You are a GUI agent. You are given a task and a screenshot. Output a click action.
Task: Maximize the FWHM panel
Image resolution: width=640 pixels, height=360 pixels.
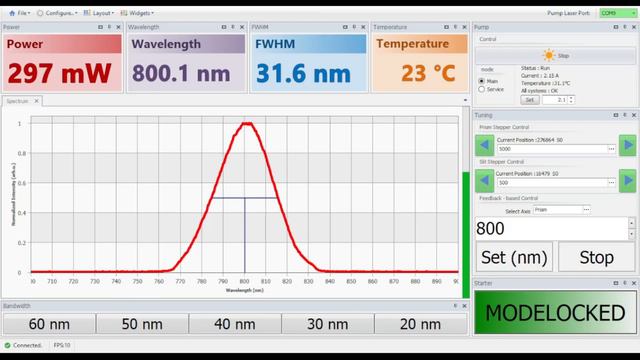click(x=345, y=27)
